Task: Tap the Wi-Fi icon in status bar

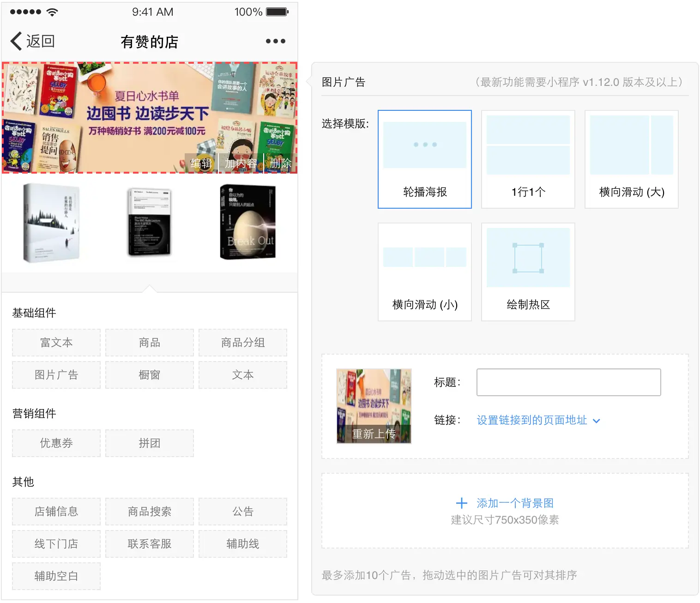Action: pyautogui.click(x=52, y=12)
